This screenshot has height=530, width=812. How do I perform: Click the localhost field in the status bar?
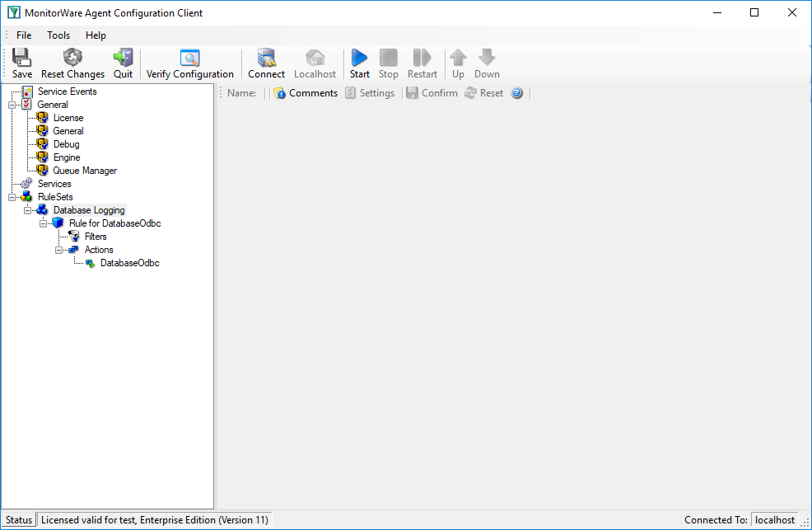pyautogui.click(x=775, y=519)
